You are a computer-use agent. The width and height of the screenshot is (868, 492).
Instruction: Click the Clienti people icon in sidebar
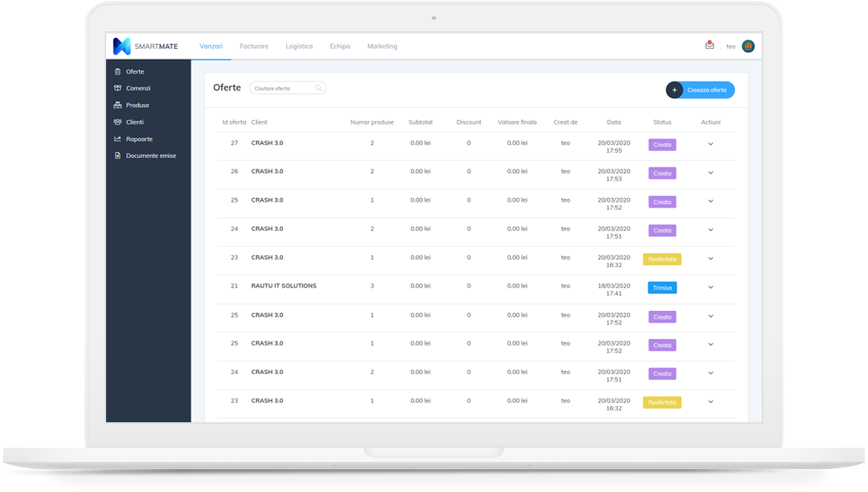117,122
